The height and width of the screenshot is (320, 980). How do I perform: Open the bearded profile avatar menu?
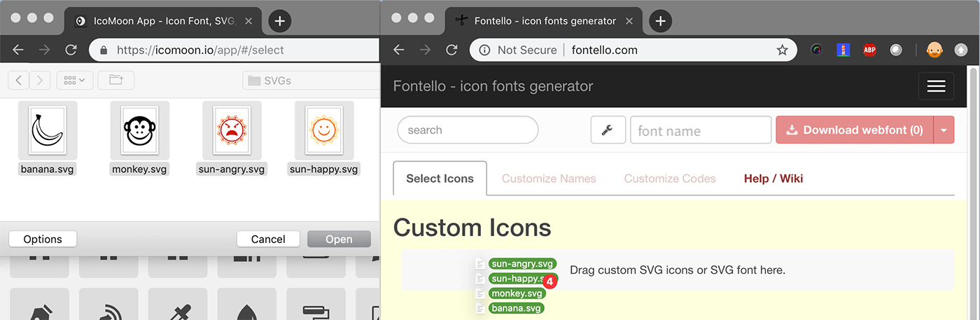point(934,50)
